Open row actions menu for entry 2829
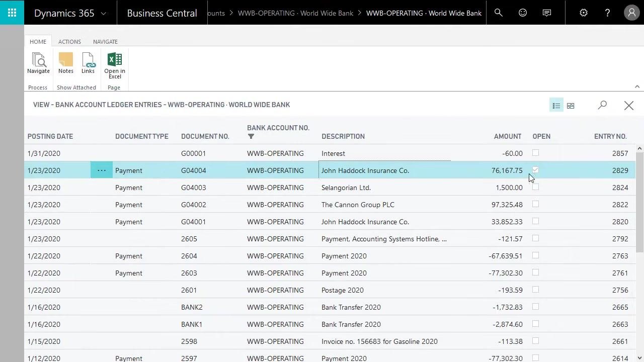The image size is (644, 362). point(102,170)
